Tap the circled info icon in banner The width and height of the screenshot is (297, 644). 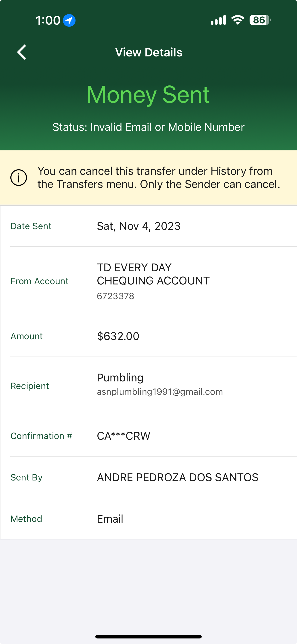click(x=18, y=178)
